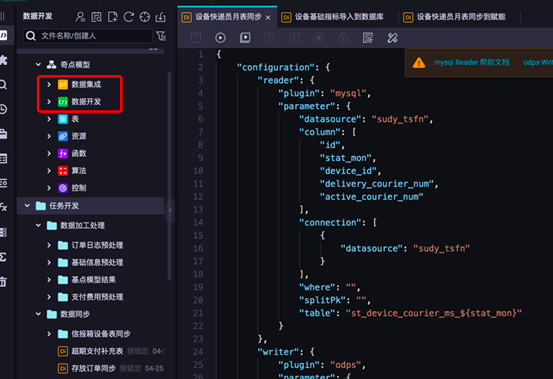
Task: Open the puzzle piece icon in left sidebar
Action: tap(4, 60)
